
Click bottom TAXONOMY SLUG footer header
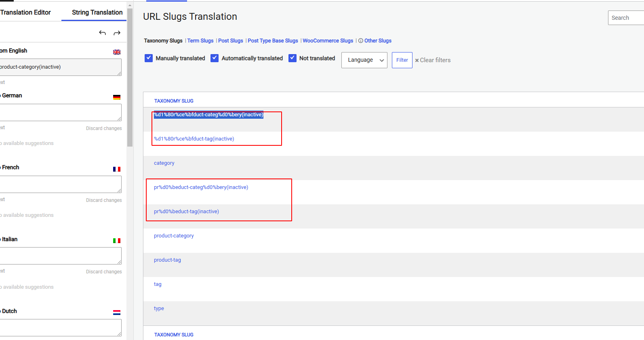[174, 335]
